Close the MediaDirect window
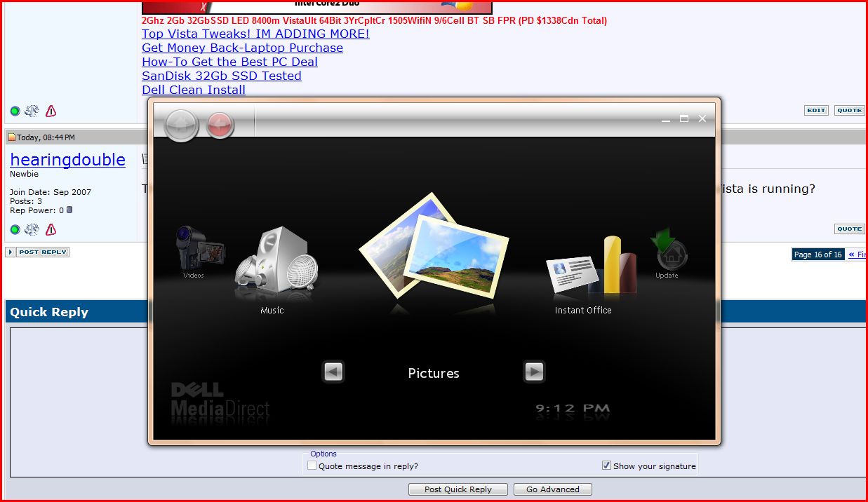The image size is (868, 502). [x=702, y=119]
